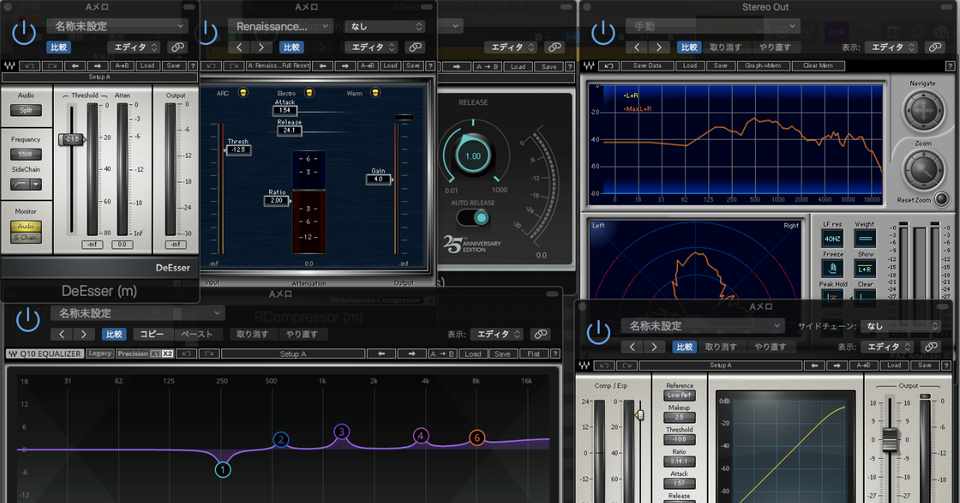Image resolution: width=960 pixels, height=503 pixels.
Task: Click Setup A field in Q10 toolbar
Action: [293, 354]
